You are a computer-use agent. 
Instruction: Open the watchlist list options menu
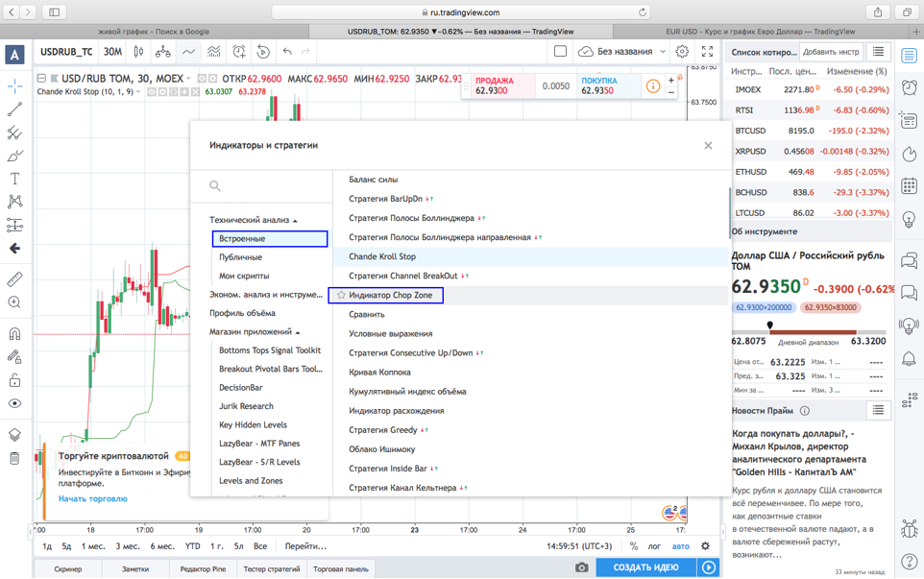(878, 52)
